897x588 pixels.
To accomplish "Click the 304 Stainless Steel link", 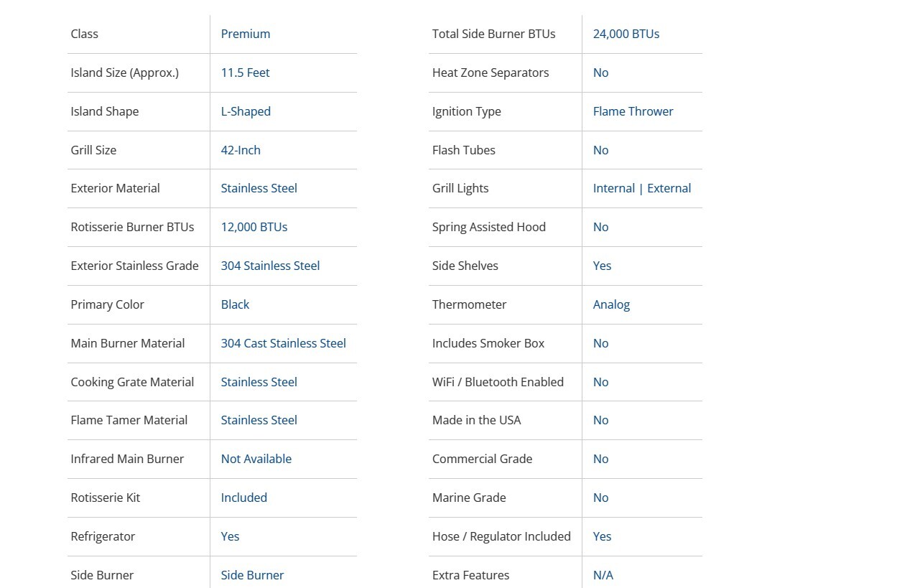I will [270, 266].
